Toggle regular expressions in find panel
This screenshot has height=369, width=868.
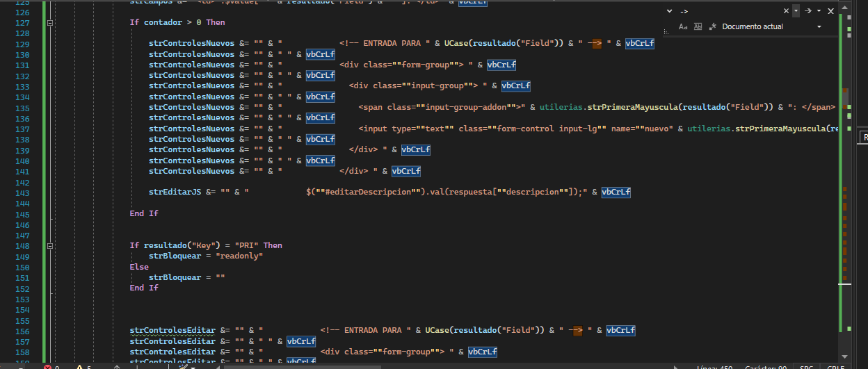point(712,26)
